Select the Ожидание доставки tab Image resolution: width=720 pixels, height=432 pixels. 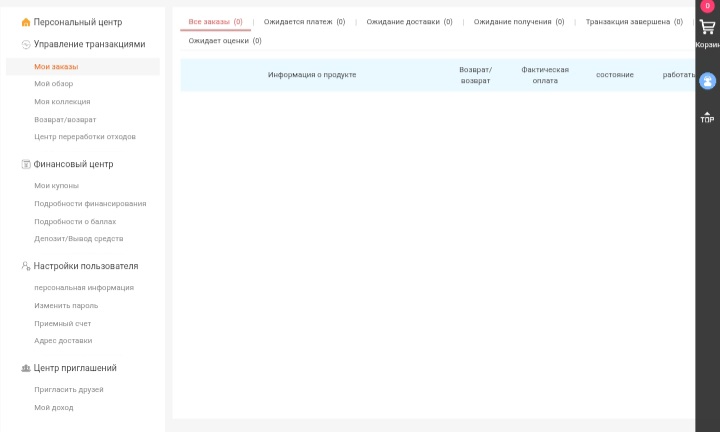tap(409, 21)
